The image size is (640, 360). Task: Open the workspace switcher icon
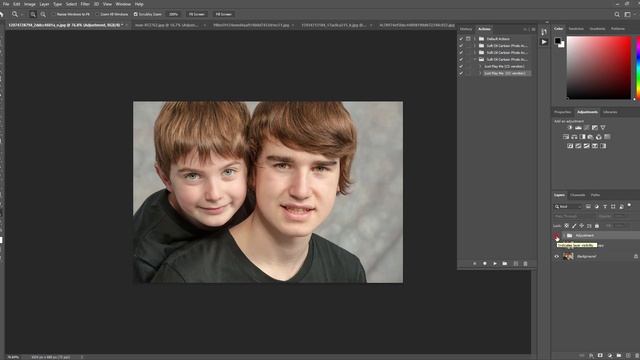click(628, 14)
